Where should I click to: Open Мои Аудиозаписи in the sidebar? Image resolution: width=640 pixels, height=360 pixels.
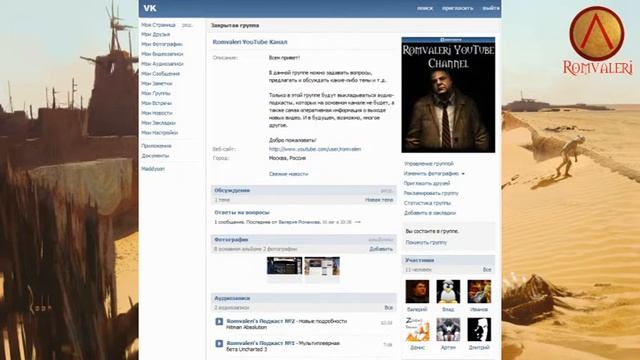162,64
